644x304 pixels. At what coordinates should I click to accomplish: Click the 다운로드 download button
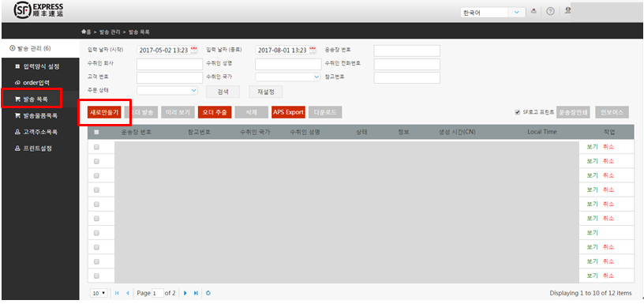tap(325, 112)
